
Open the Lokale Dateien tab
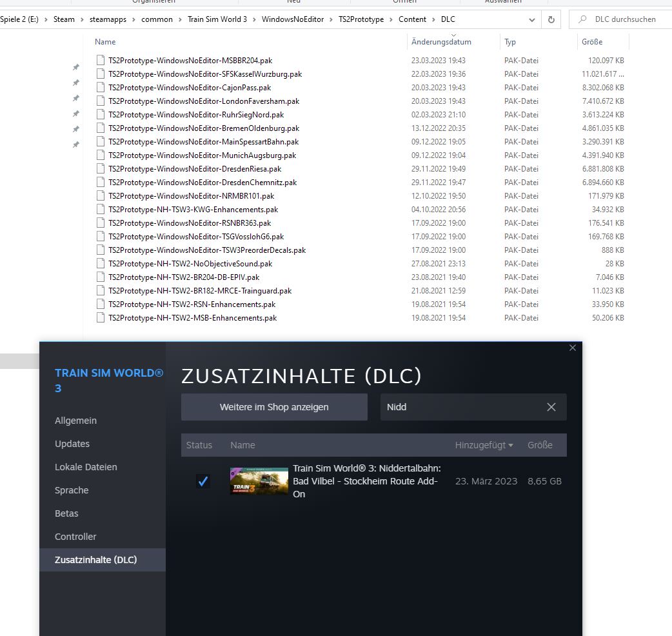[86, 467]
